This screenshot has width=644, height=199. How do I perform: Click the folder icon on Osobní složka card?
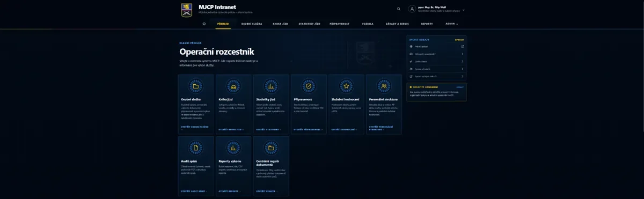click(196, 86)
